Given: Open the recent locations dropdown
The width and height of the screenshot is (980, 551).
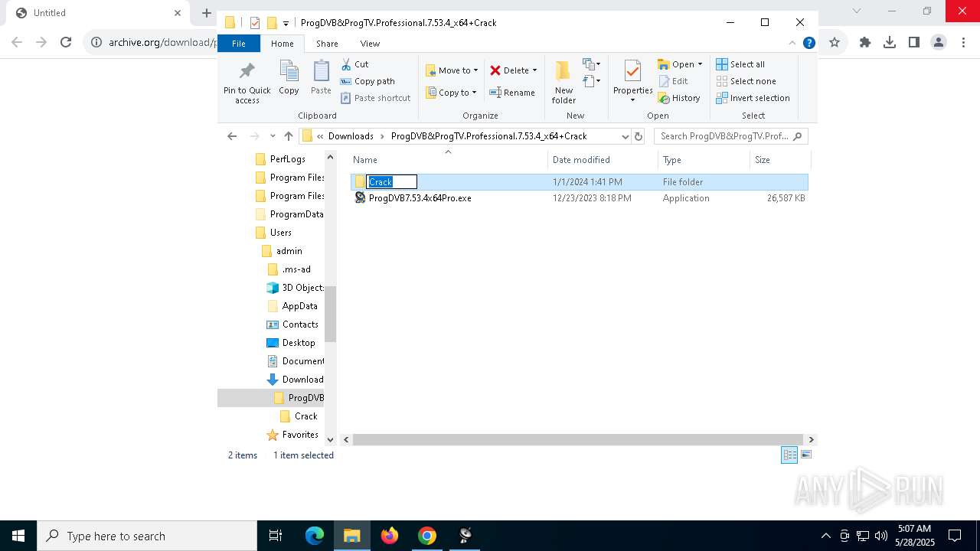Looking at the screenshot, I should (x=273, y=136).
